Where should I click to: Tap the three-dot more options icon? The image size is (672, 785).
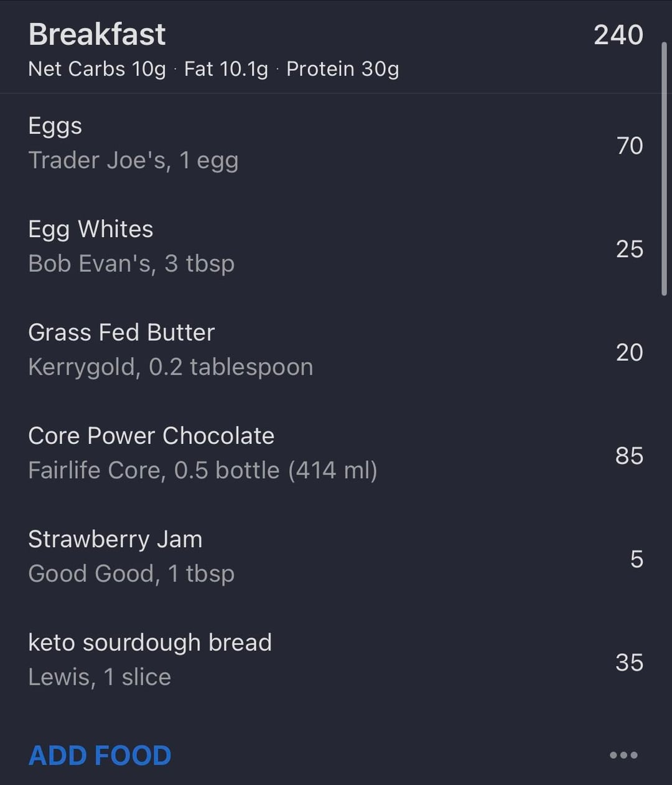[623, 755]
